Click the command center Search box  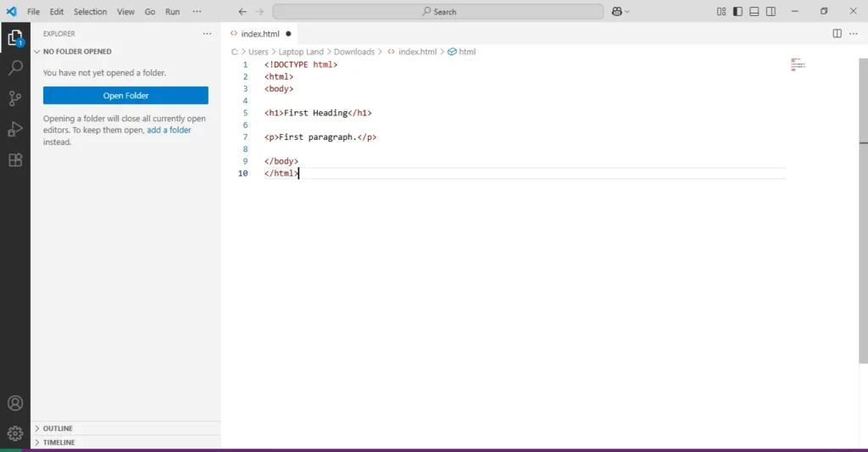click(x=438, y=12)
